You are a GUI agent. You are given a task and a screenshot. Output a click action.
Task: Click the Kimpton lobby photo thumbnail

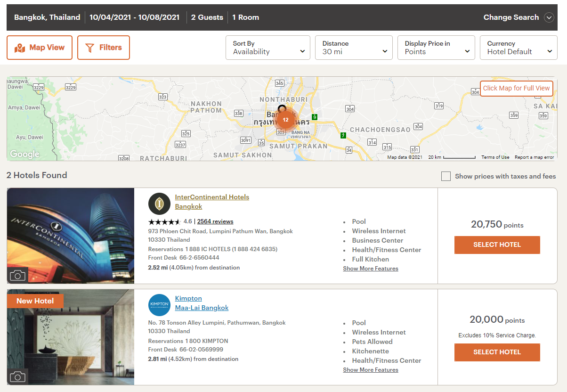coord(71,337)
